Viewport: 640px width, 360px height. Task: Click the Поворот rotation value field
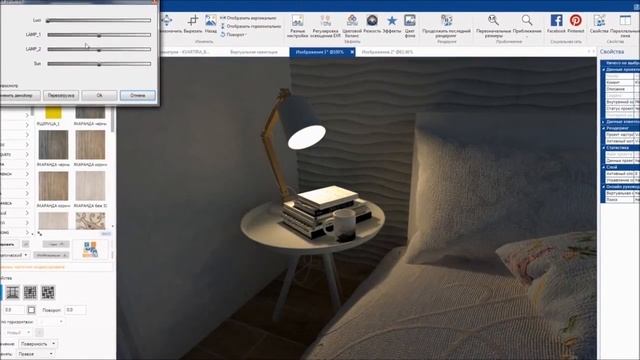click(76, 310)
